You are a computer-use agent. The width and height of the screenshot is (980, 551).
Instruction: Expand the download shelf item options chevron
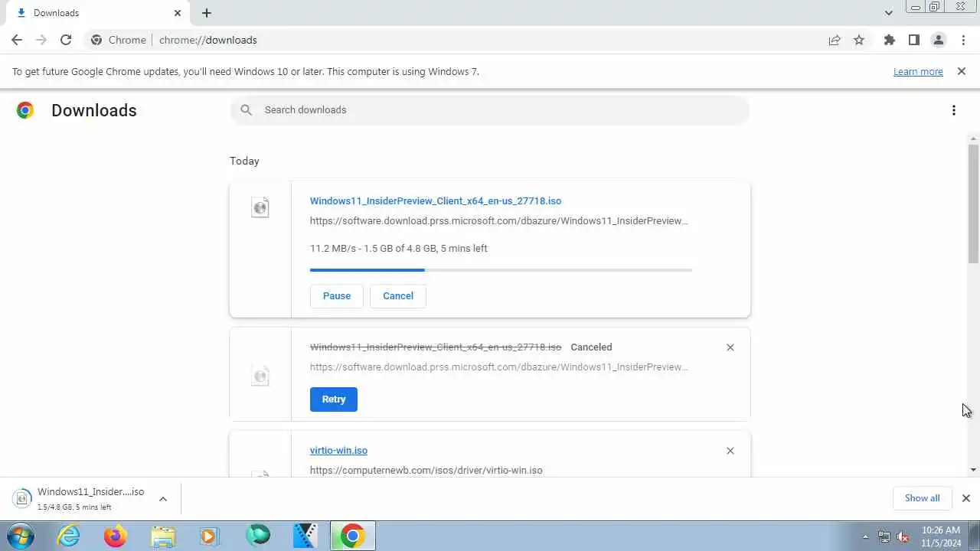coord(162,499)
